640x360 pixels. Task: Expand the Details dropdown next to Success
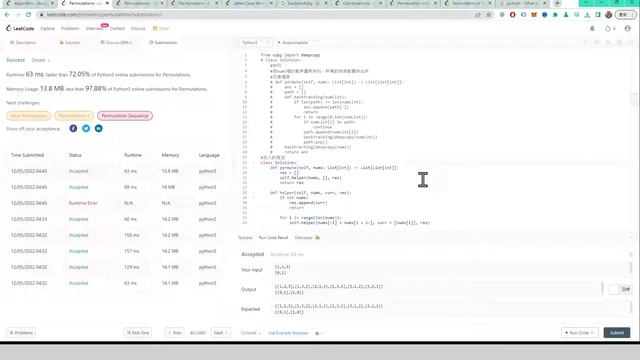[x=41, y=60]
